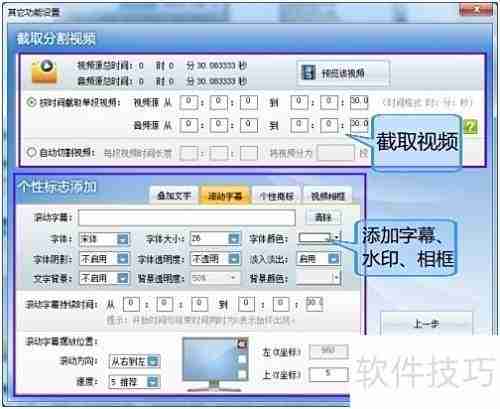
Task: Click 音频流 start second field
Action: tap(249, 126)
